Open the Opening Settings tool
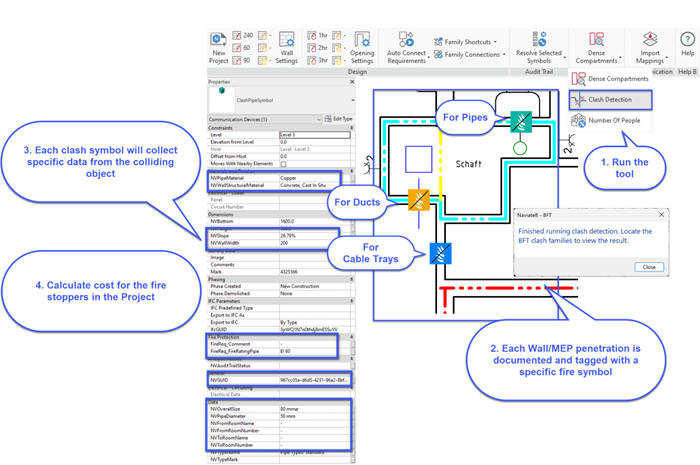Viewport: 700px width, 465px height. (x=362, y=48)
